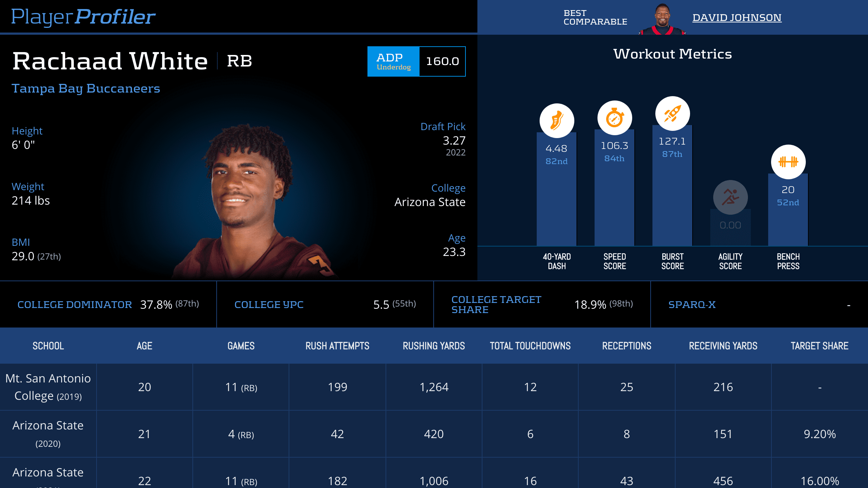The width and height of the screenshot is (868, 488).
Task: Toggle the College Target Share stat view
Action: tap(489, 304)
